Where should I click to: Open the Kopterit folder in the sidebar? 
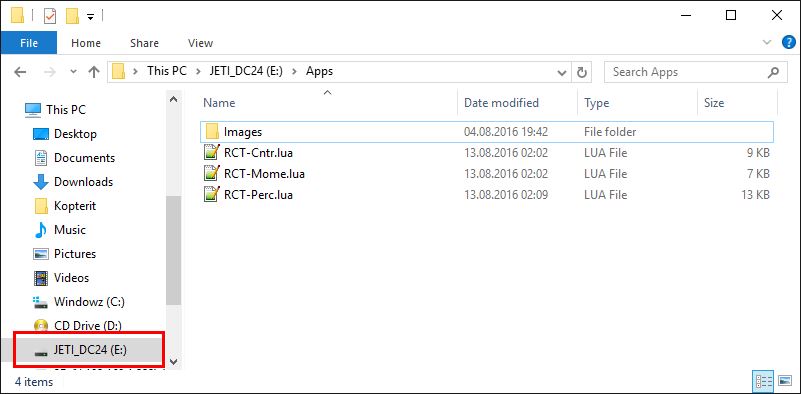tap(75, 206)
